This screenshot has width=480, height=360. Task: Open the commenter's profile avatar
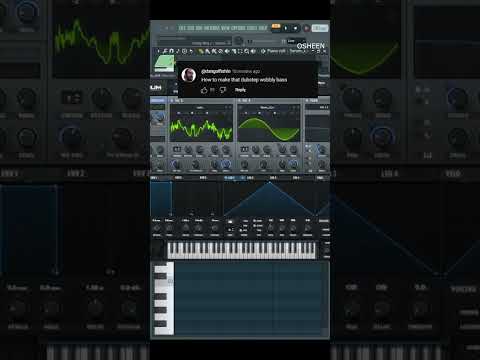point(189,75)
